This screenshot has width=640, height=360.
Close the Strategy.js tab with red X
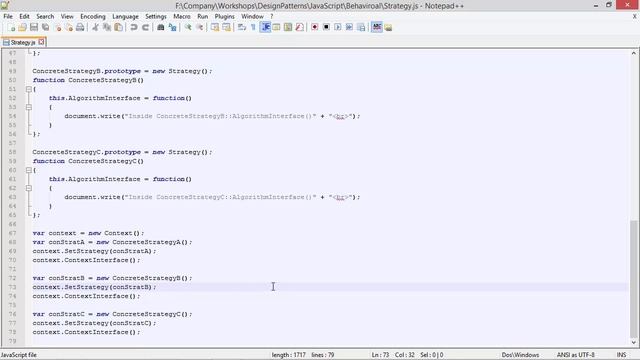pyautogui.click(x=41, y=42)
